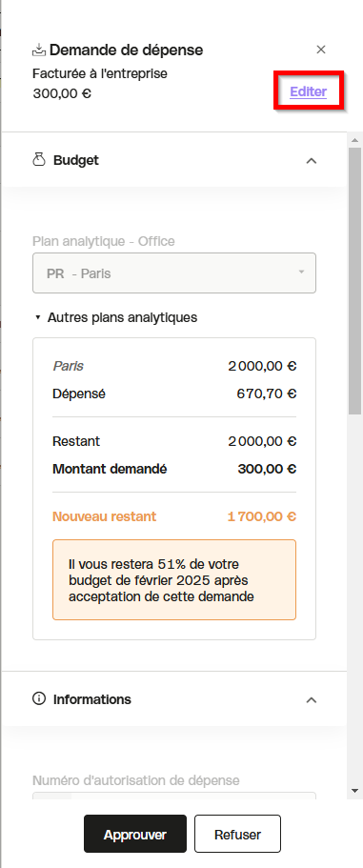Click the Demande de dépense title
The image size is (363, 868).
click(x=126, y=50)
